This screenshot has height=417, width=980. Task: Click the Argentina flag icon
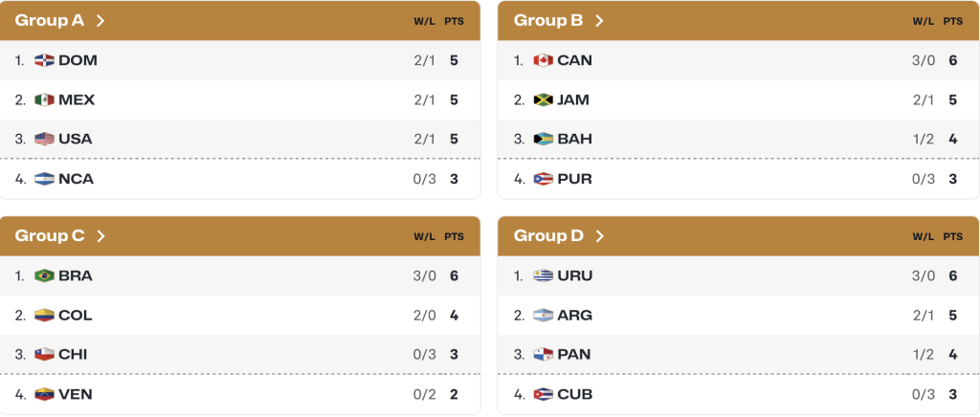pos(544,315)
